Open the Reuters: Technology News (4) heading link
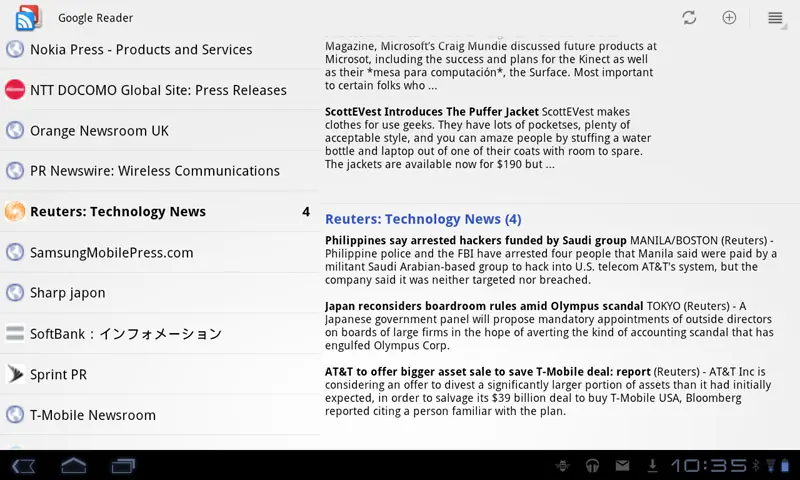 click(423, 219)
